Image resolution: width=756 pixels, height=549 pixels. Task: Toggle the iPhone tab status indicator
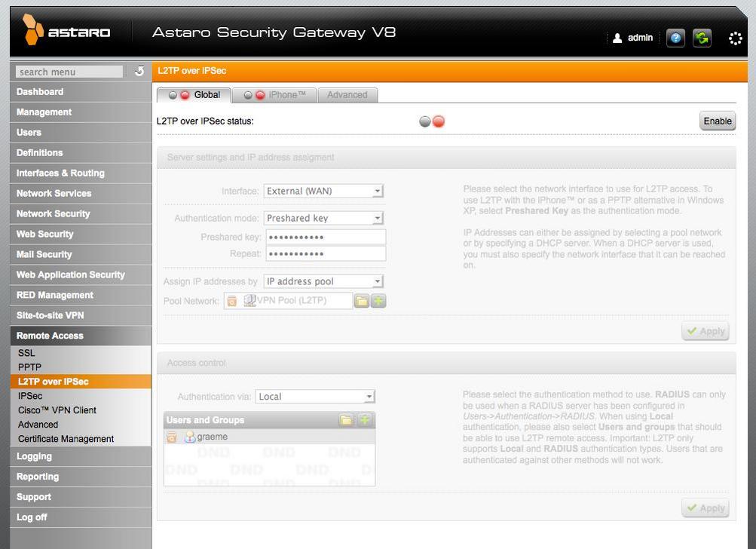pyautogui.click(x=254, y=95)
